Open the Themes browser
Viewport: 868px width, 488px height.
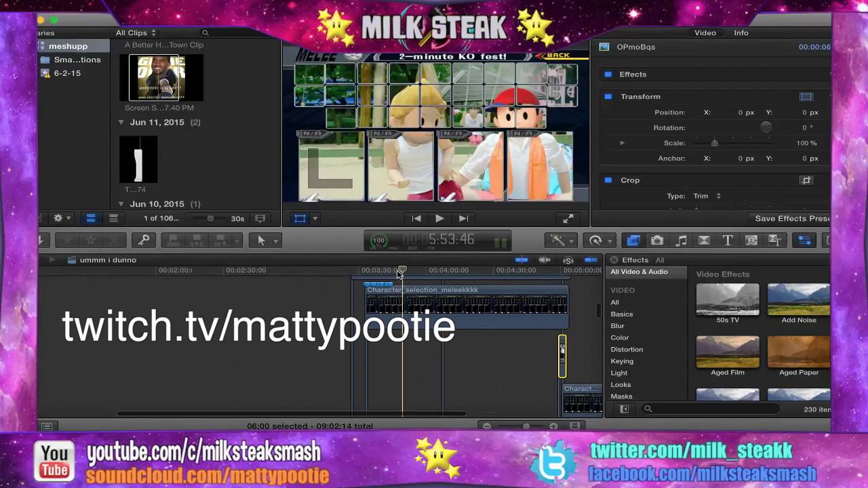click(774, 240)
